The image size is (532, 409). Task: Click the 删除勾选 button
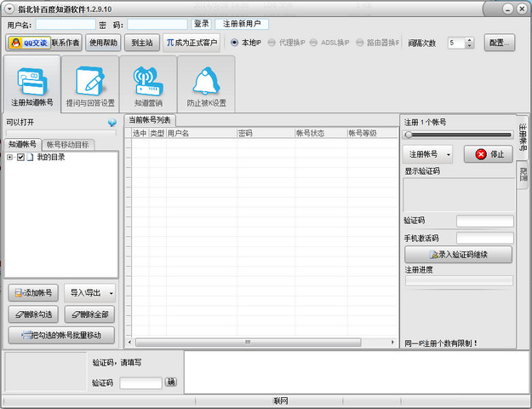click(33, 314)
